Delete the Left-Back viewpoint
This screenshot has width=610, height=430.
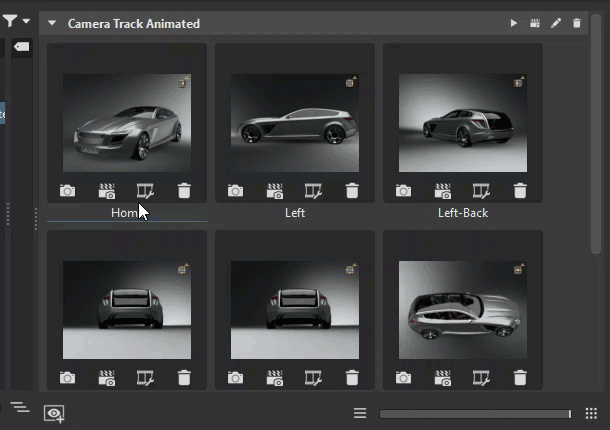[x=521, y=191]
